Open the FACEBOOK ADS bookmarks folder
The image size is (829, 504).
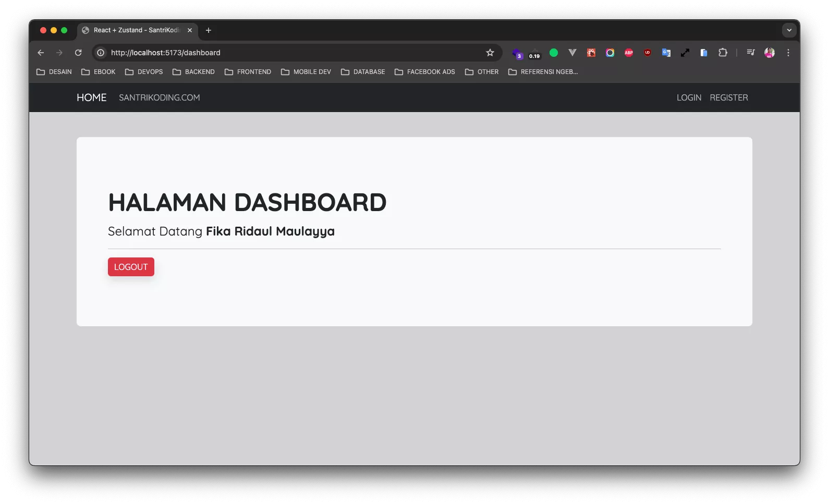tap(424, 72)
